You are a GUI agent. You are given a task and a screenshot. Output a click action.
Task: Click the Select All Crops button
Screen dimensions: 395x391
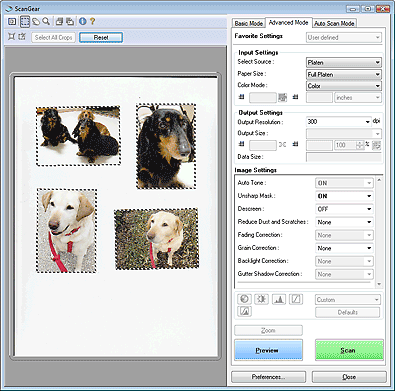tap(54, 37)
